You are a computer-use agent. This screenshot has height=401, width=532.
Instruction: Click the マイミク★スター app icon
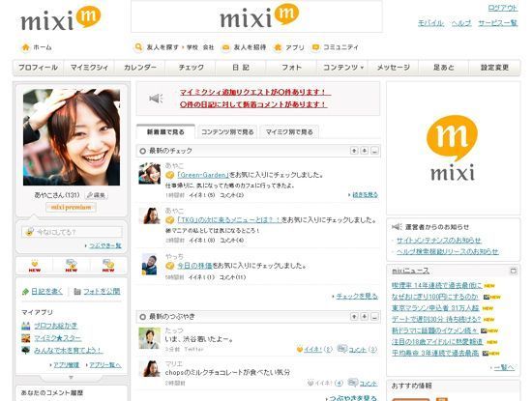click(x=26, y=338)
